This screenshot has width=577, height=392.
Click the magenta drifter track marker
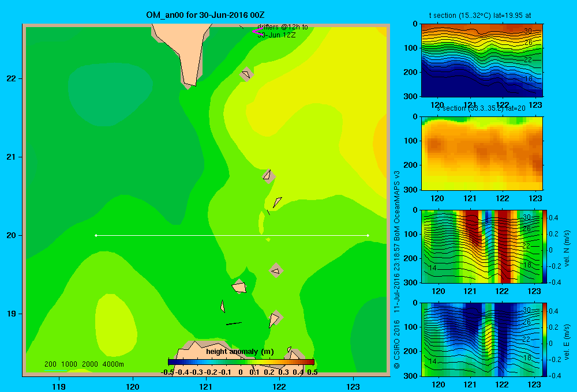pyautogui.click(x=257, y=31)
